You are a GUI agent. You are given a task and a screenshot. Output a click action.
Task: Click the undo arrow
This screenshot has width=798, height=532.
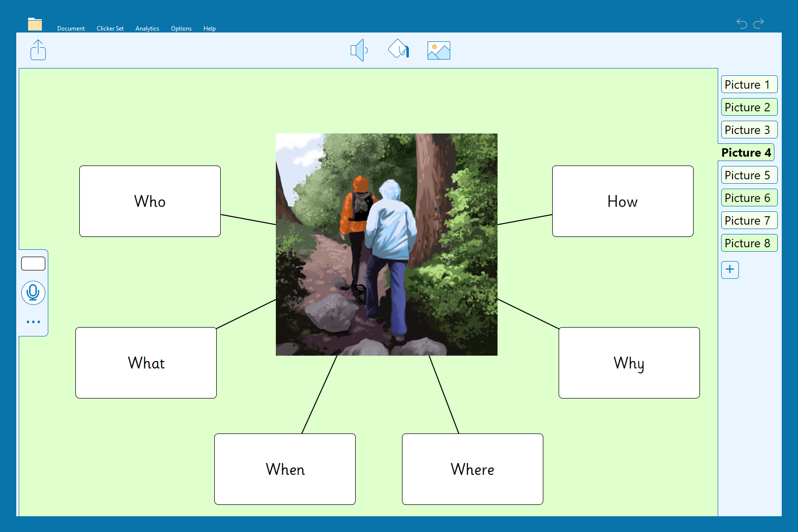742,23
